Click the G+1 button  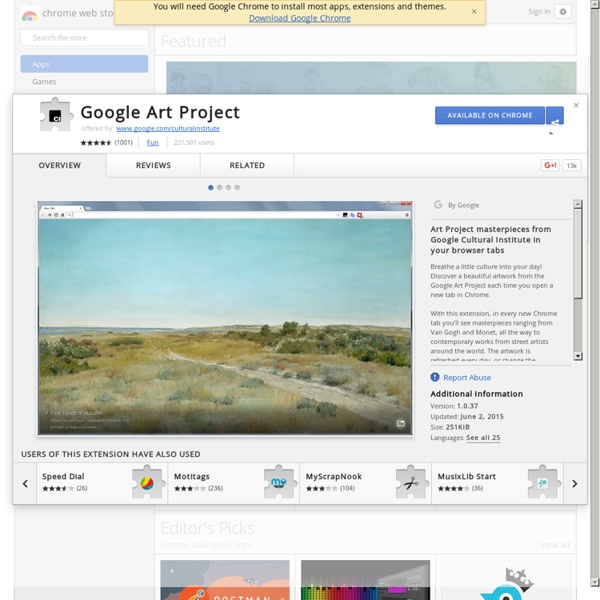[550, 165]
